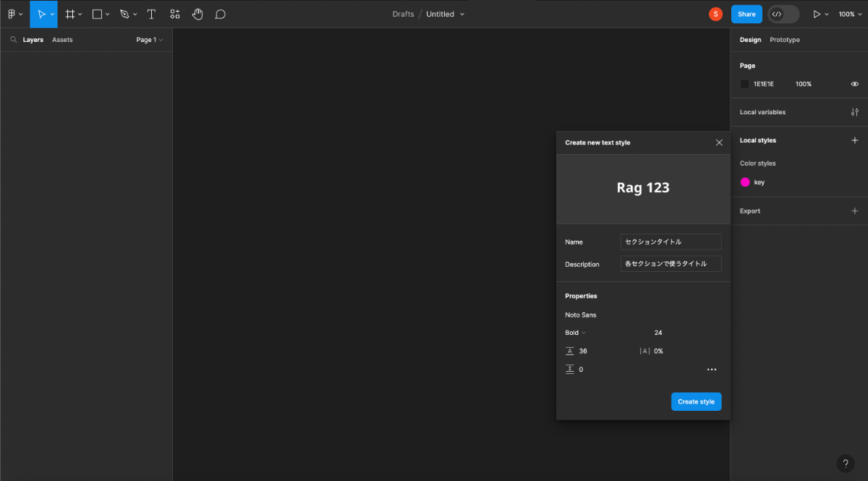Switch to the Design tab
Viewport: 868px width, 481px height.
tap(750, 40)
